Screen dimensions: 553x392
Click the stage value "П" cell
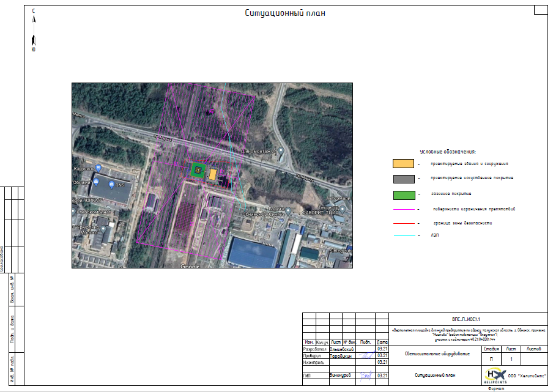pos(491,359)
